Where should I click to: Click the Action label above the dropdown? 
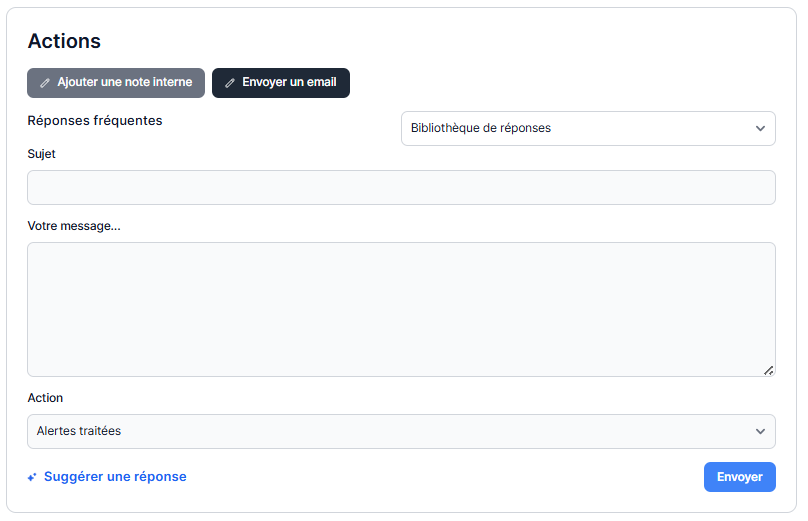[45, 398]
